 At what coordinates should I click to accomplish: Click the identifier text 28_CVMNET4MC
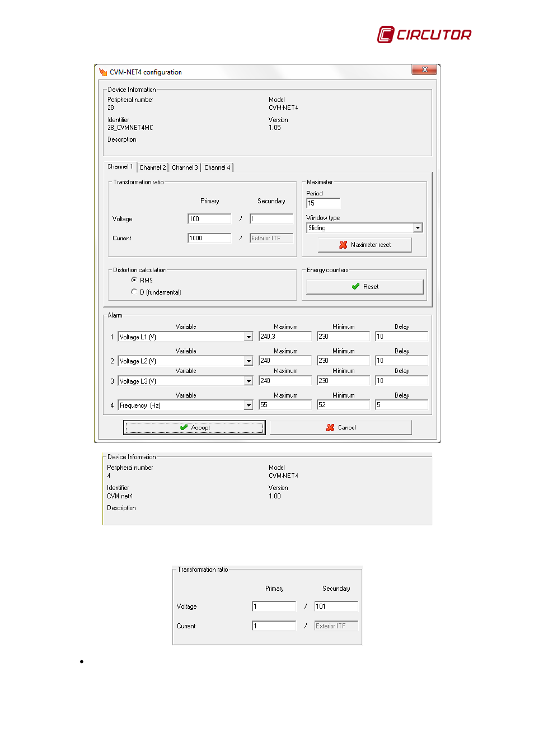(x=130, y=128)
